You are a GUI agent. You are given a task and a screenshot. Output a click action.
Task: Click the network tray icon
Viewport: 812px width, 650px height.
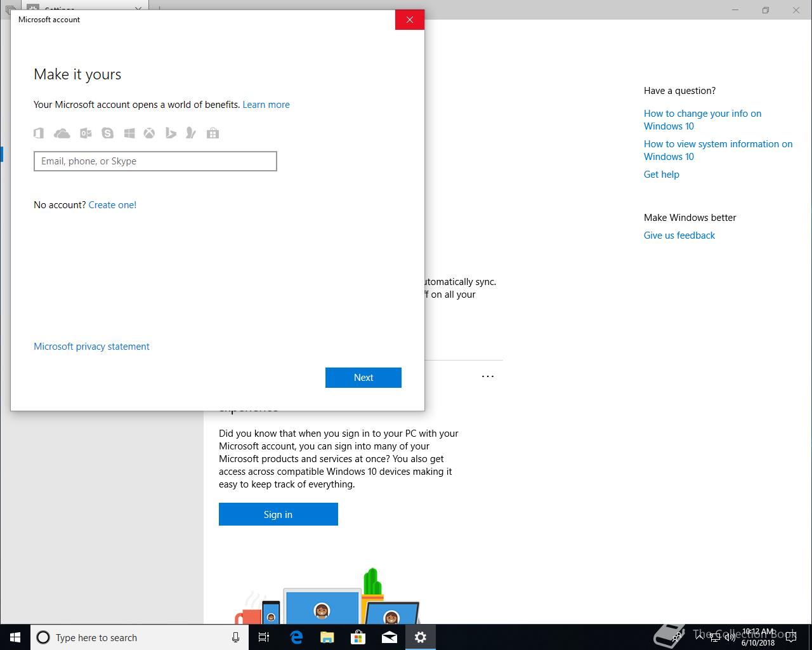click(714, 637)
